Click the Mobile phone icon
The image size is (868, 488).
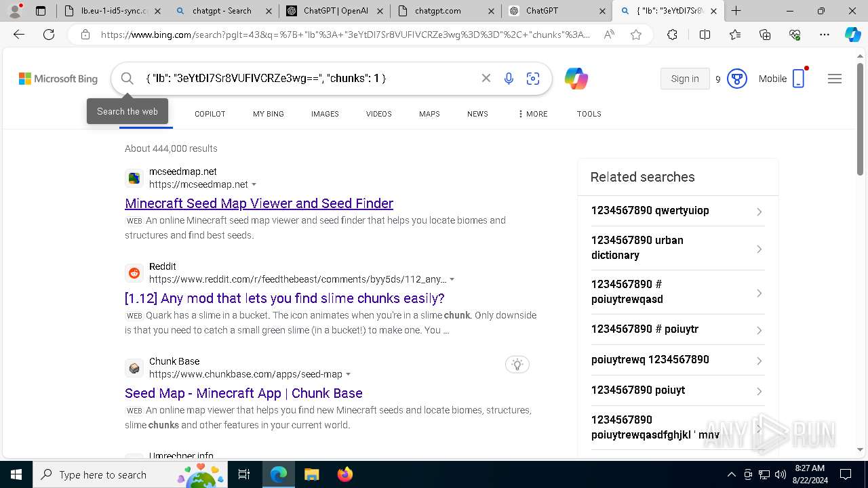pyautogui.click(x=799, y=79)
